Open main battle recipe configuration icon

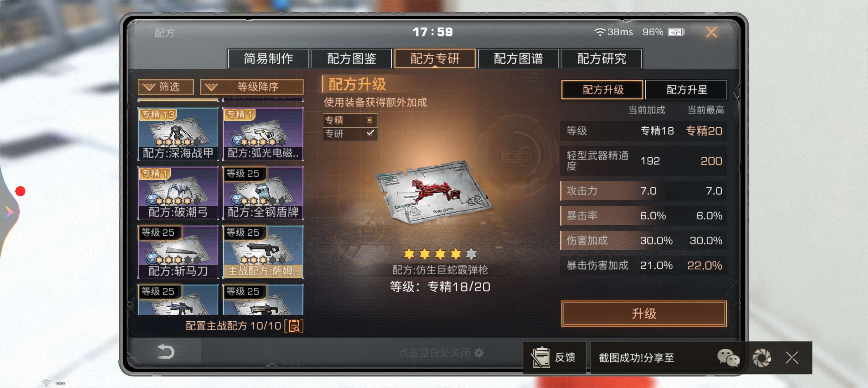tap(294, 326)
